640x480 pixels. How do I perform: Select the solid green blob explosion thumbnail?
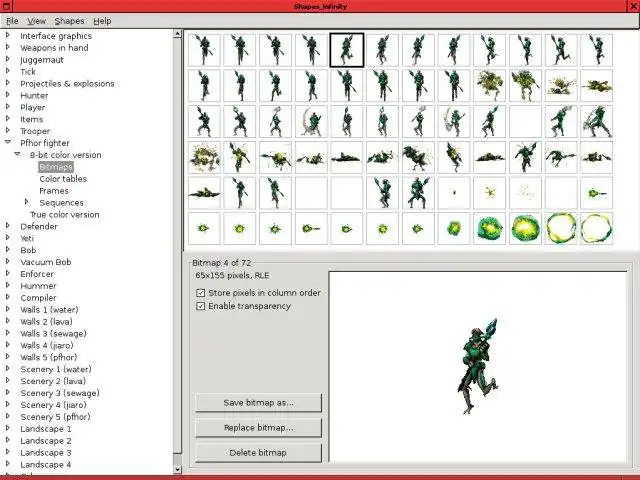coord(489,229)
